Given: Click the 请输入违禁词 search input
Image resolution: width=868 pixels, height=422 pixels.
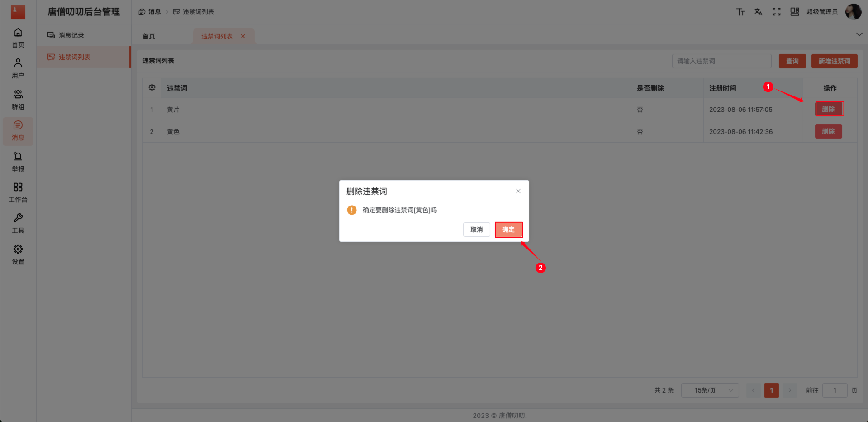Looking at the screenshot, I should tap(721, 61).
